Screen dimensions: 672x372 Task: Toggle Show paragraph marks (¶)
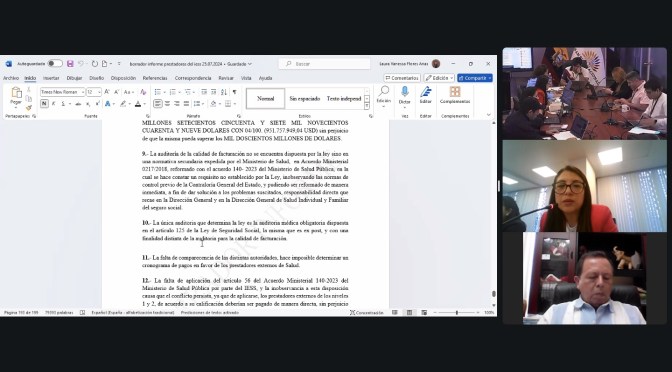click(234, 92)
